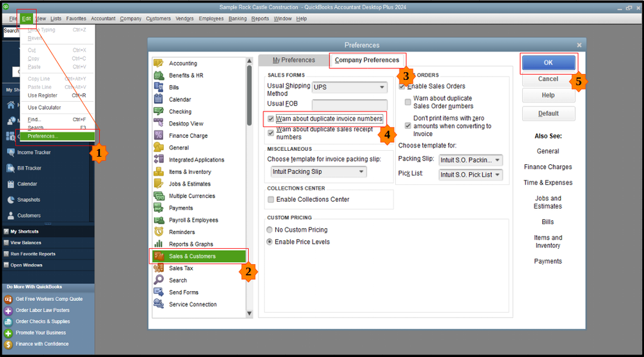Click the Cancel button

tap(549, 79)
